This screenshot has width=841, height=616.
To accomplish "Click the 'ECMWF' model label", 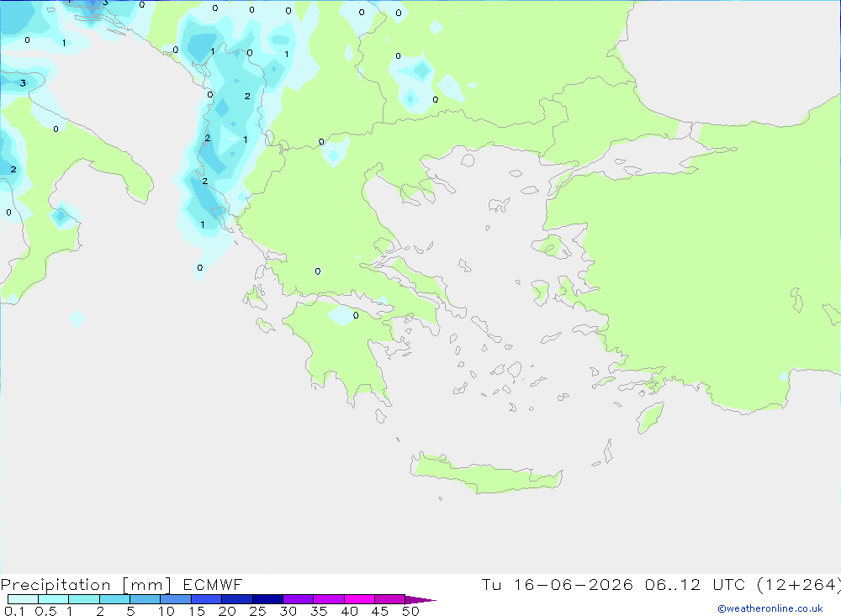I will (x=213, y=584).
